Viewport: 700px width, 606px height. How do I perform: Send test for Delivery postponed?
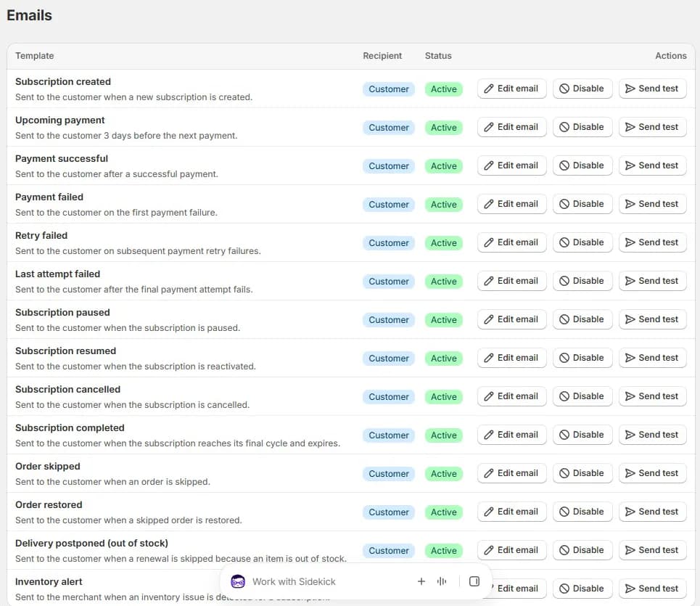pos(652,549)
